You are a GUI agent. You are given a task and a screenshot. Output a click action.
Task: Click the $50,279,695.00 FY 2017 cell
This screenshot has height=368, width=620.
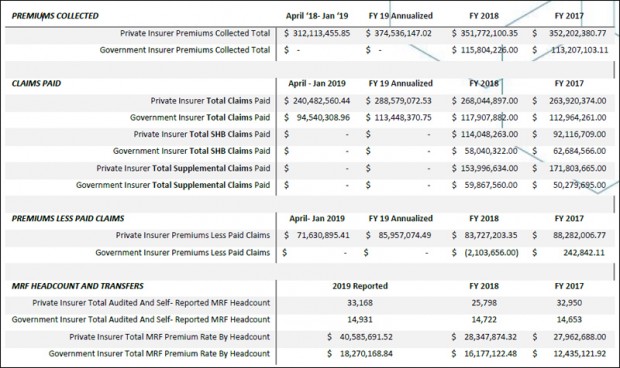tap(569, 185)
